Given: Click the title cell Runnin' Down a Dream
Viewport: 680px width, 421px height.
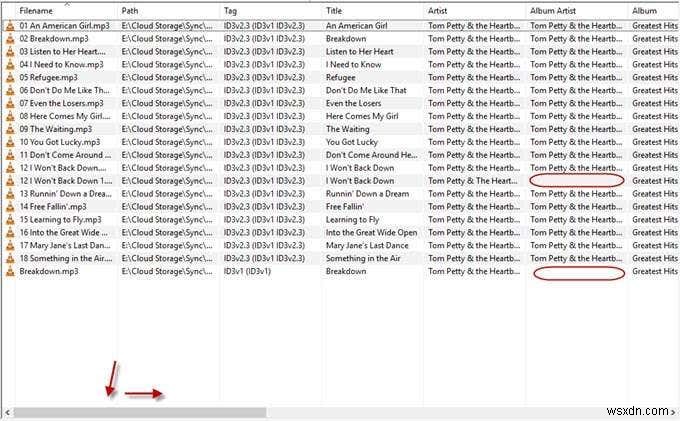Looking at the screenshot, I should 367,194.
